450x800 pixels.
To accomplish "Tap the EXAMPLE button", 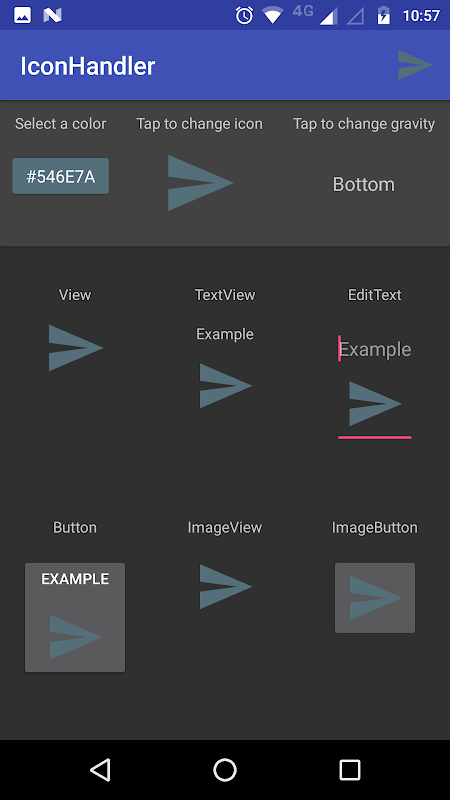I will click(75, 617).
